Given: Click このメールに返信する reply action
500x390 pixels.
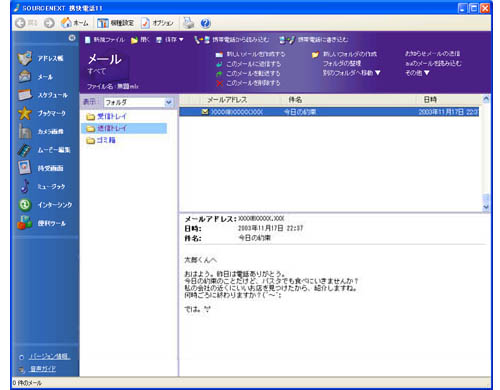Looking at the screenshot, I should [x=249, y=64].
